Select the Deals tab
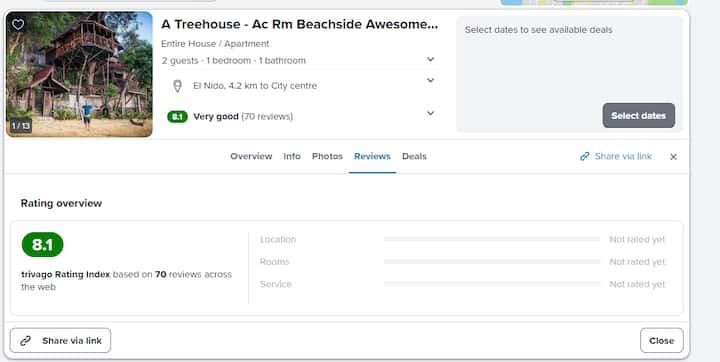This screenshot has width=720, height=362. coord(414,156)
